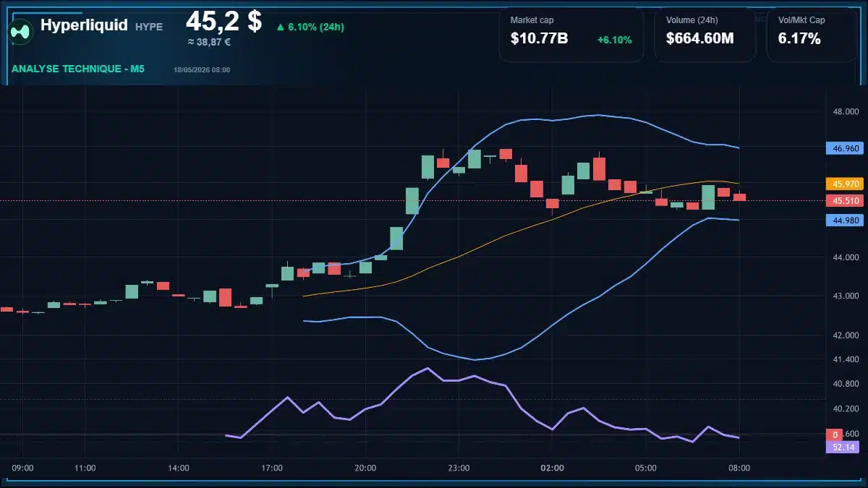Image resolution: width=868 pixels, height=488 pixels.
Task: Click the 43.000 price axis label
Action: [x=846, y=296]
